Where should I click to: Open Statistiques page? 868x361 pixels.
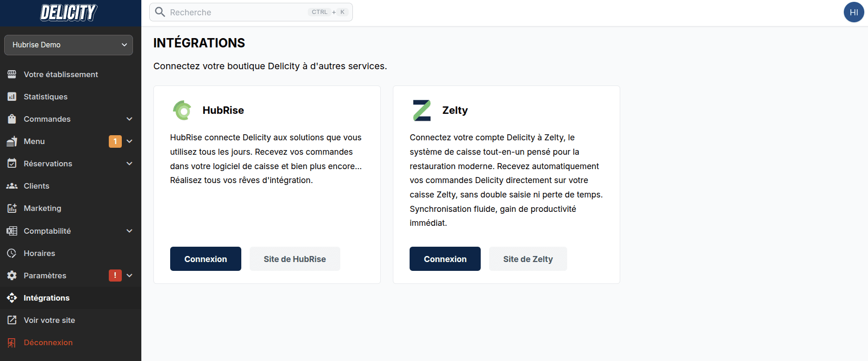tap(71, 97)
